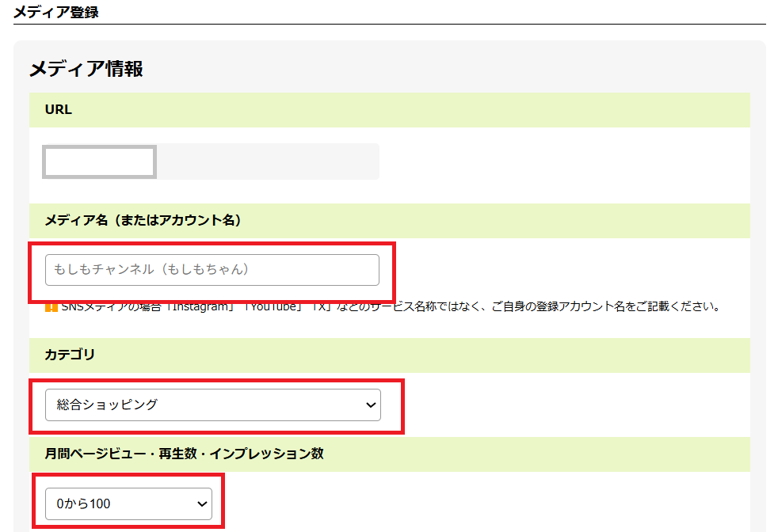
Task: Click the メディア登録 page title
Action: pyautogui.click(x=56, y=12)
